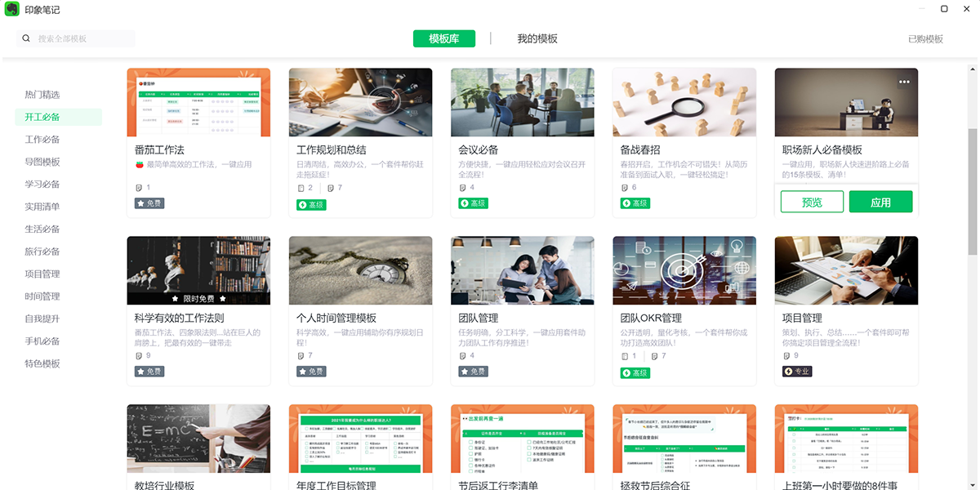The height and width of the screenshot is (490, 980).
Task: Switch to the 模板库 tab
Action: 443,38
